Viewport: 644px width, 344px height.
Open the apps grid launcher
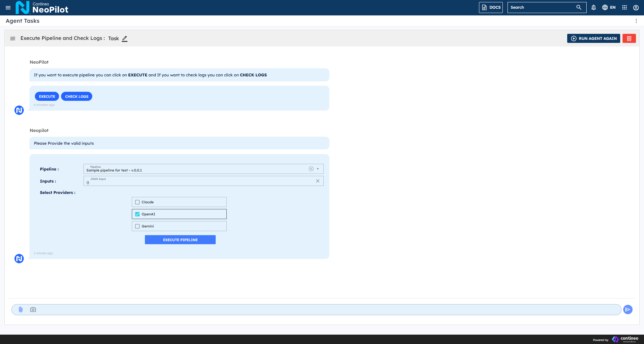click(x=624, y=7)
